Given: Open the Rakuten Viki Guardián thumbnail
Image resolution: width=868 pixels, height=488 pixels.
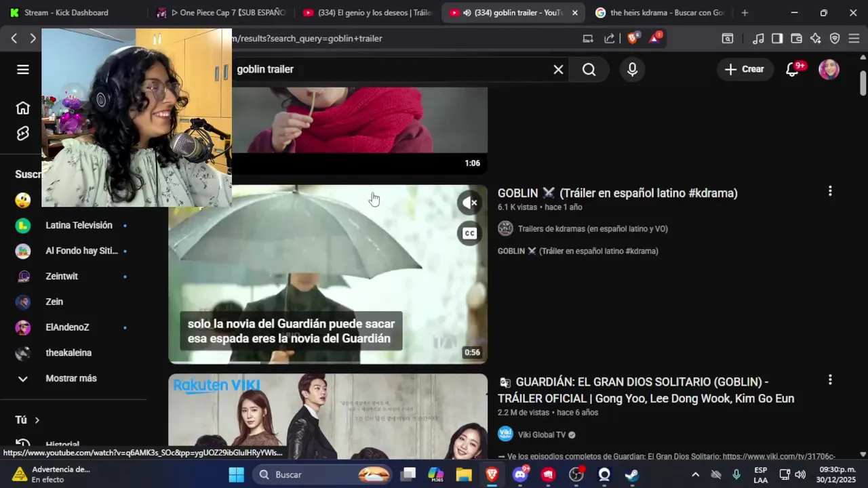Looking at the screenshot, I should (328, 417).
